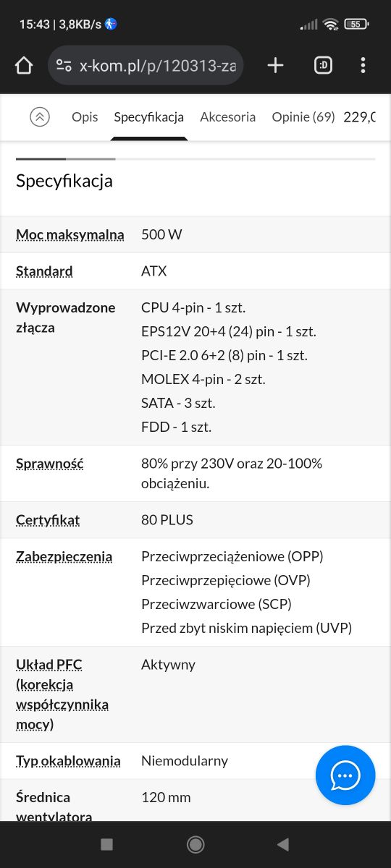Screen dimensions: 391x868
Task: Tap the browser home icon
Action: pos(24,66)
